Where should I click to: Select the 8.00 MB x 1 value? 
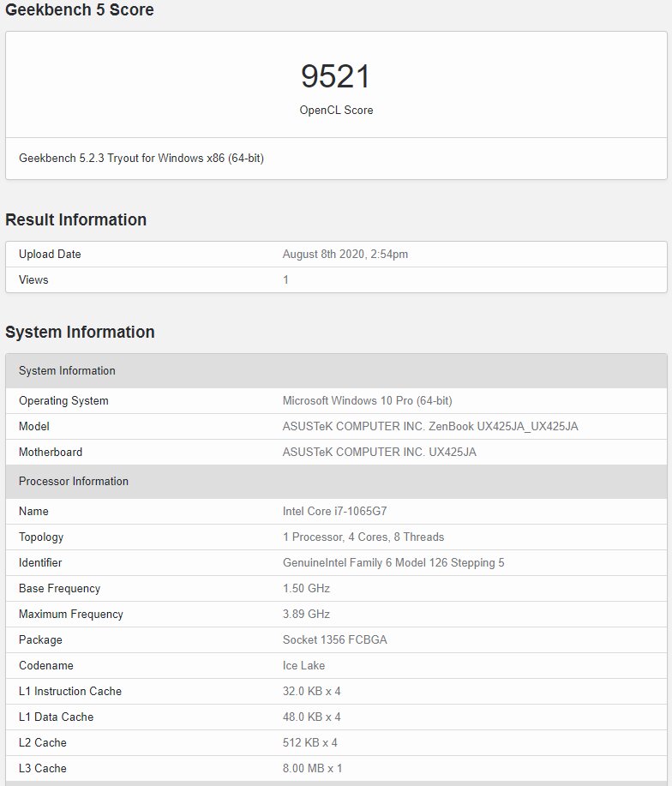312,769
